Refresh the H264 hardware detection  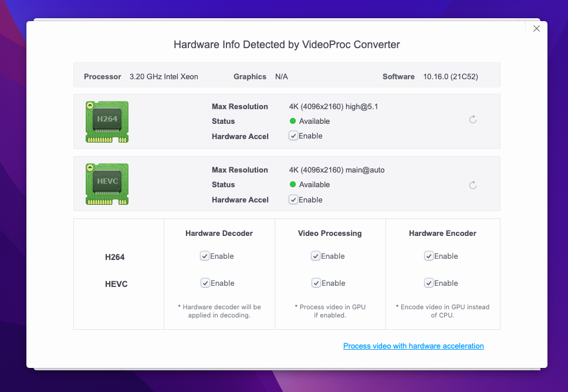(473, 120)
